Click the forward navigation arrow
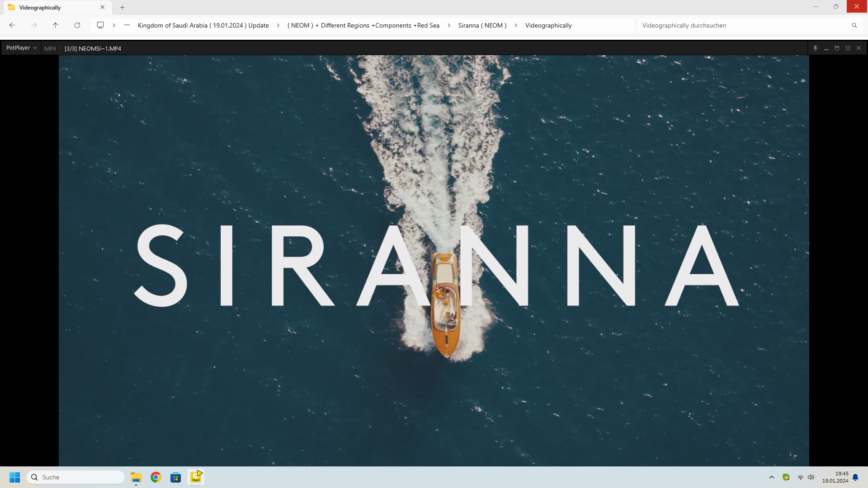 click(x=34, y=25)
